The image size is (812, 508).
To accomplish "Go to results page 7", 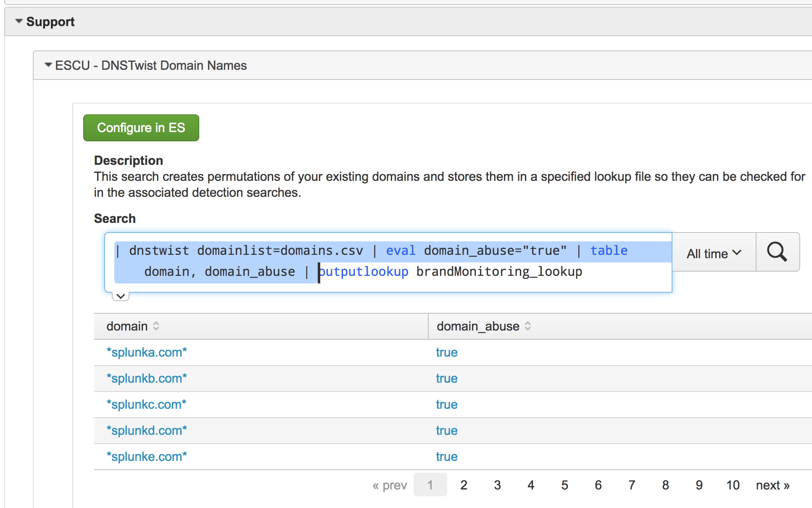I will (632, 485).
